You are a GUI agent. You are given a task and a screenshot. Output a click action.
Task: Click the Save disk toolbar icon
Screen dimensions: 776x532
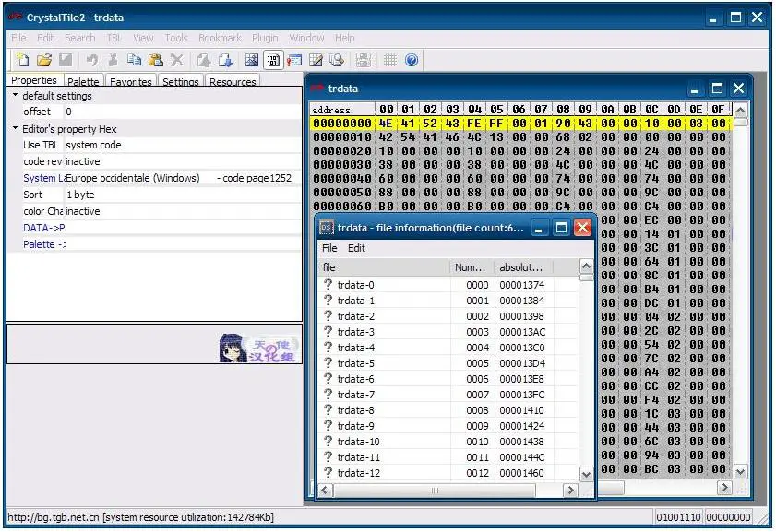tap(66, 60)
